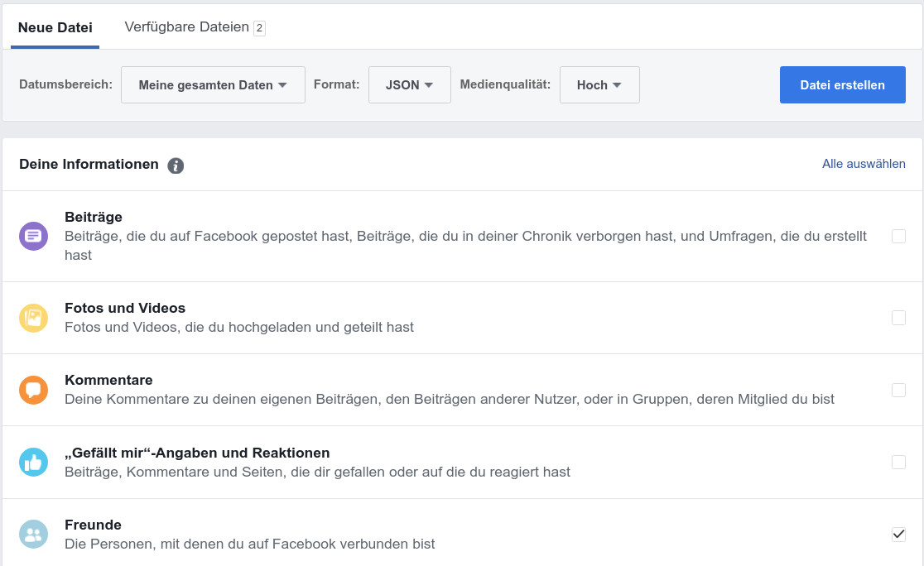
Task: Click the Freunde row title
Action: pyautogui.click(x=93, y=525)
